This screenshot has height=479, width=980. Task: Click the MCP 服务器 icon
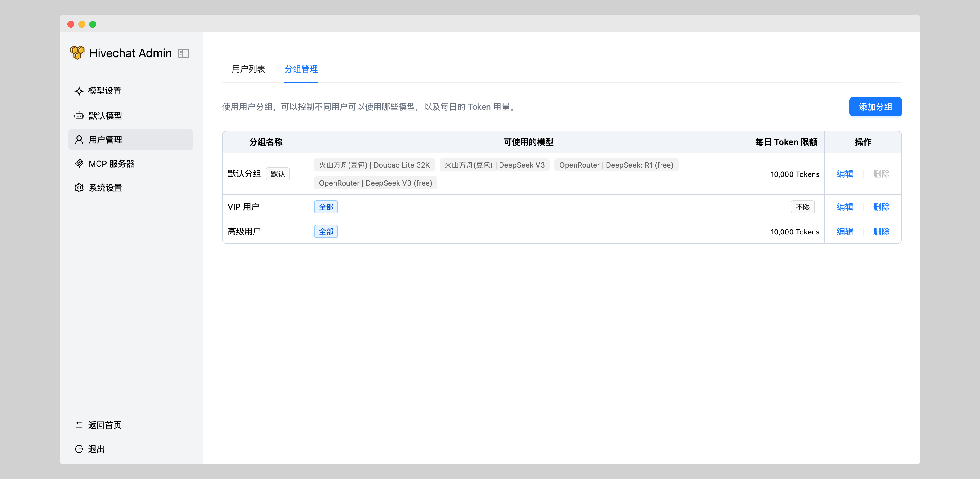[79, 164]
